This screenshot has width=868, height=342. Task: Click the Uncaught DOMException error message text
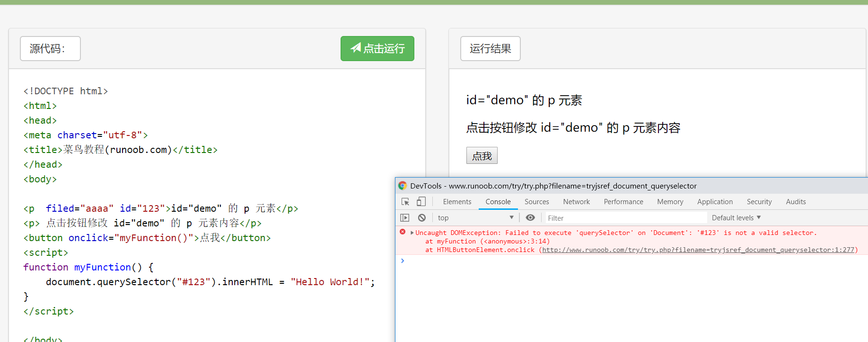coord(616,233)
